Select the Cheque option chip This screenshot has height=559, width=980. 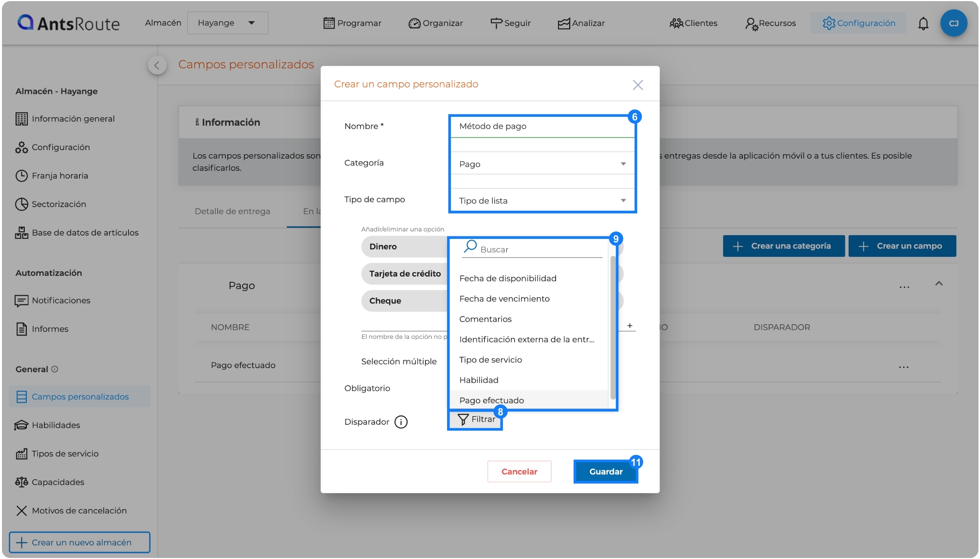(404, 301)
